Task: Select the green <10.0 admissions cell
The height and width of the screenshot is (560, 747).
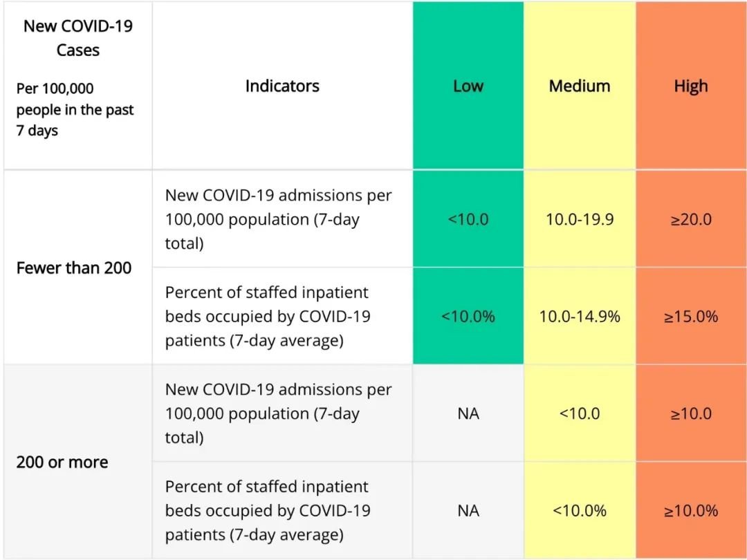Action: (x=468, y=219)
